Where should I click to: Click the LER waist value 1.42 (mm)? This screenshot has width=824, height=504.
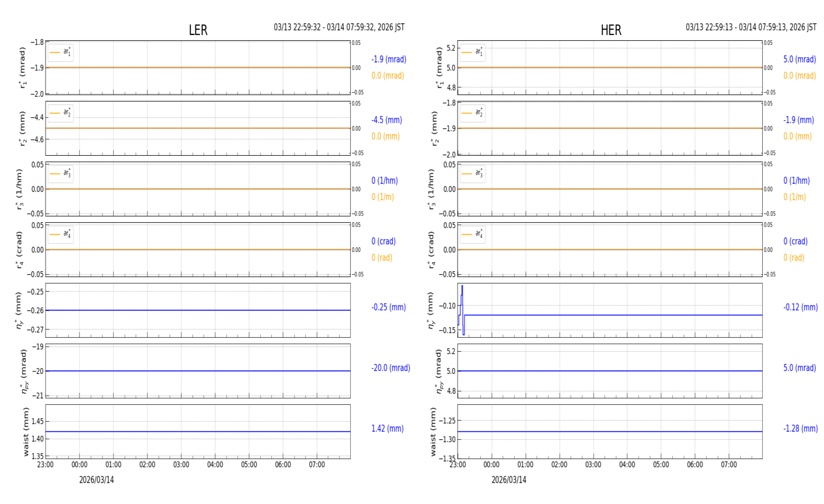click(x=387, y=429)
